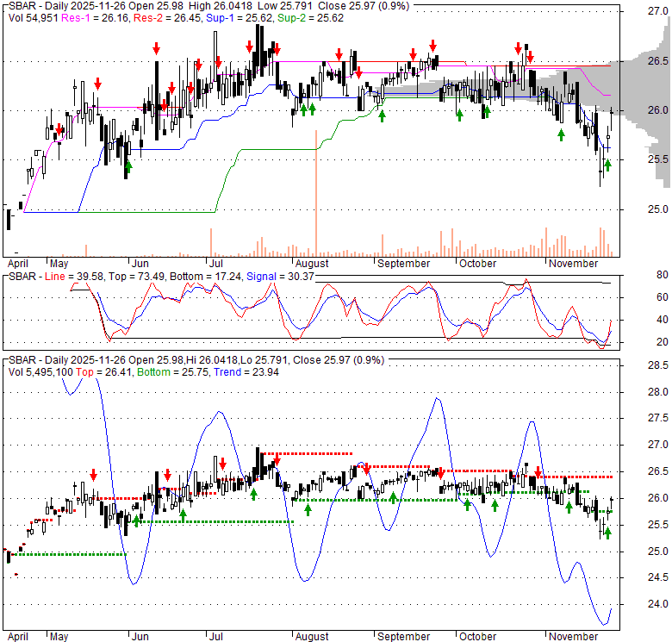Click the 24.0 price label on bottom chart
Viewport: 672px width, 642px height.
(x=658, y=604)
